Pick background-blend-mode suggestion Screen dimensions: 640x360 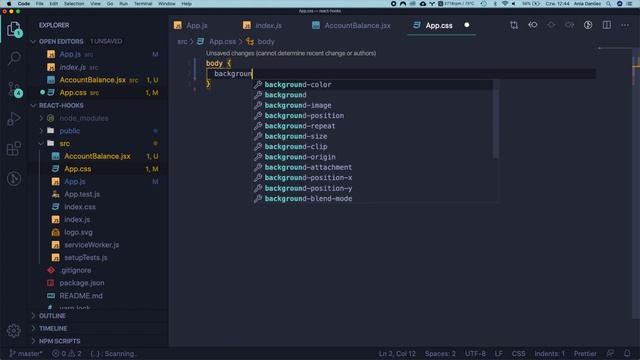tap(373, 199)
